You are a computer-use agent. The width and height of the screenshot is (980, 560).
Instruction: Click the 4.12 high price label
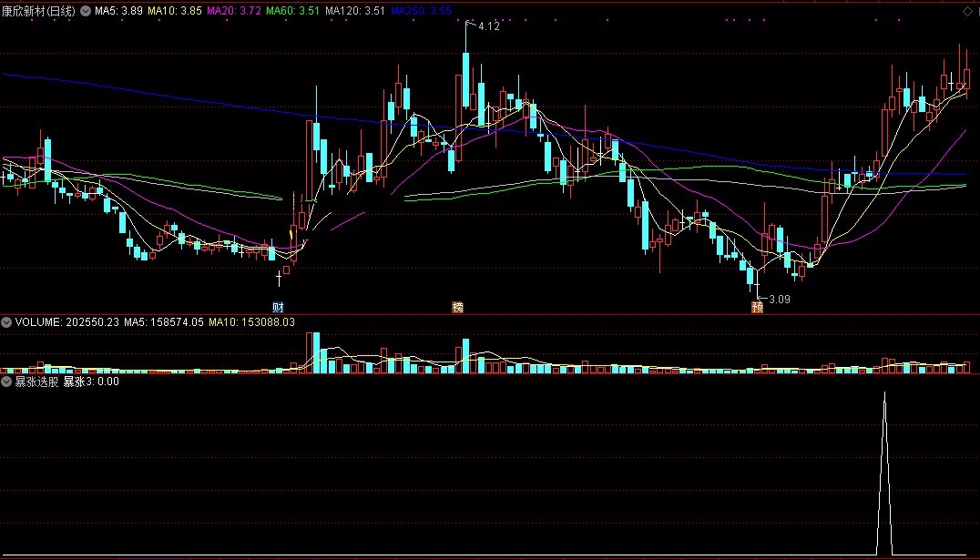coord(489,27)
